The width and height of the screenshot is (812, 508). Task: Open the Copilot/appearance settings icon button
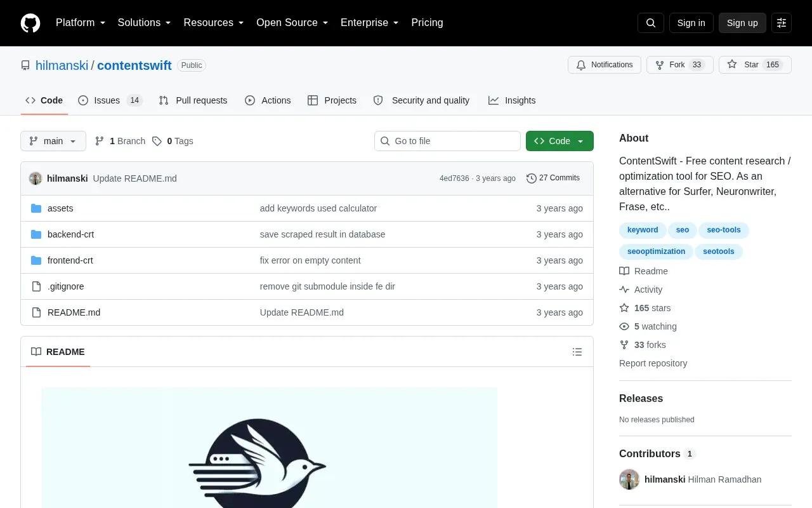[x=782, y=23]
